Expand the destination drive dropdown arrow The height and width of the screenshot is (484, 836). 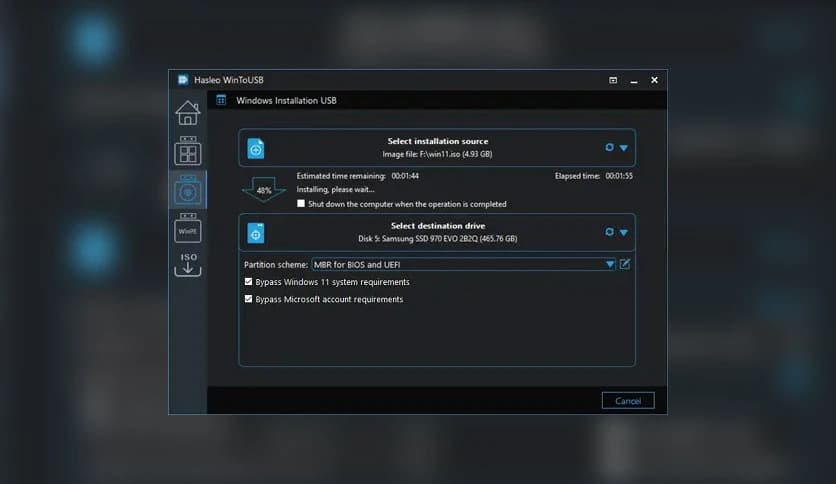(x=624, y=232)
